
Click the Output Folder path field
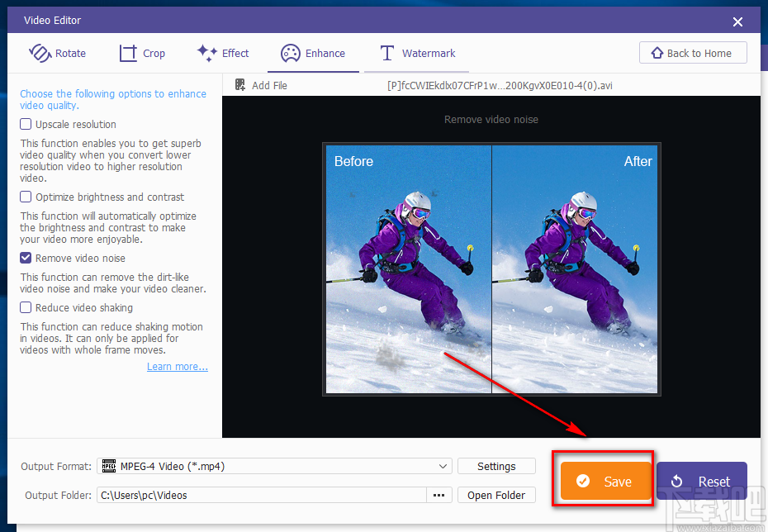(262, 495)
